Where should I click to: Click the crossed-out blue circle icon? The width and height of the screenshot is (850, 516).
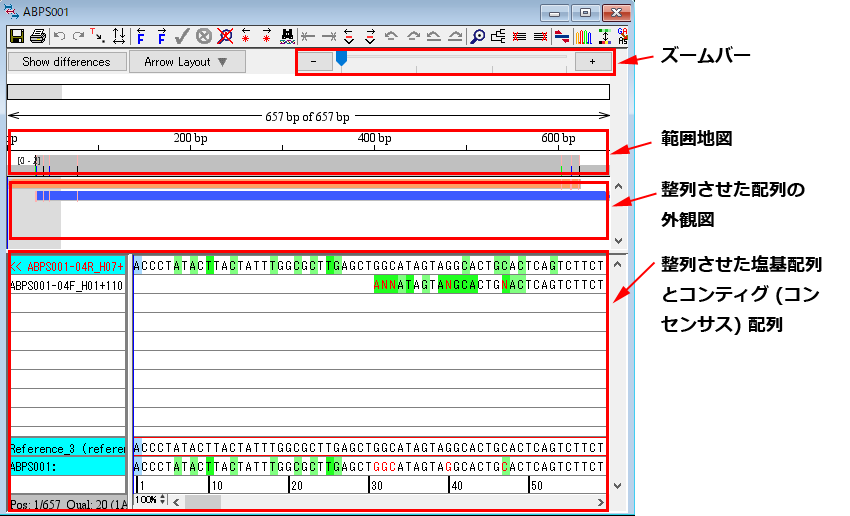click(225, 36)
